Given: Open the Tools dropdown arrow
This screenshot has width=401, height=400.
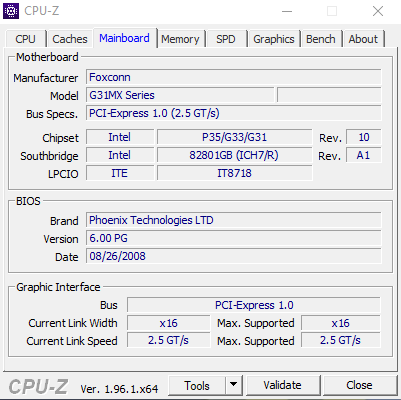Looking at the screenshot, I should tap(234, 385).
